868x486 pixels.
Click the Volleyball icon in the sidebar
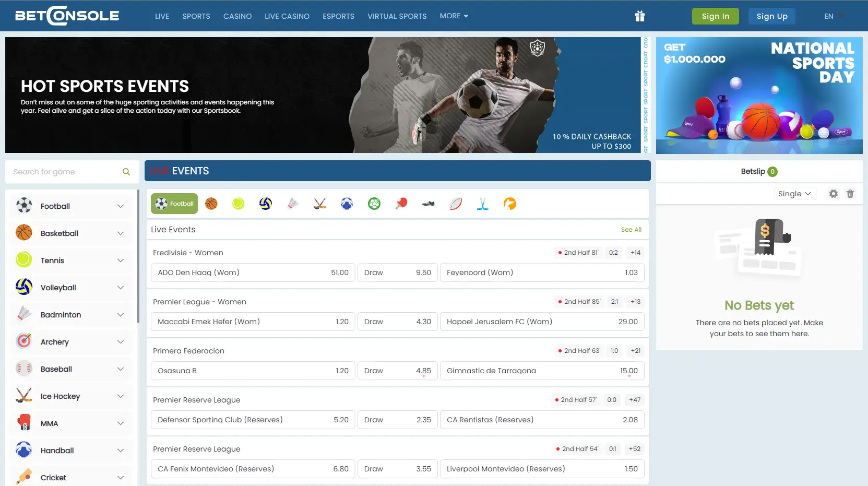(24, 287)
